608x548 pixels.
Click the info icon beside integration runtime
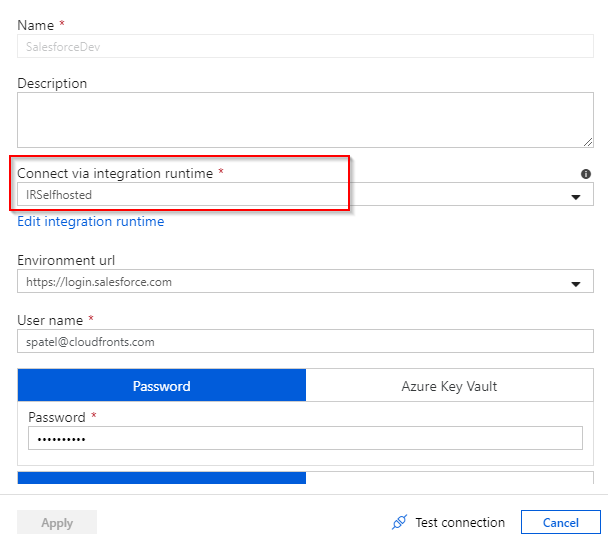point(586,174)
